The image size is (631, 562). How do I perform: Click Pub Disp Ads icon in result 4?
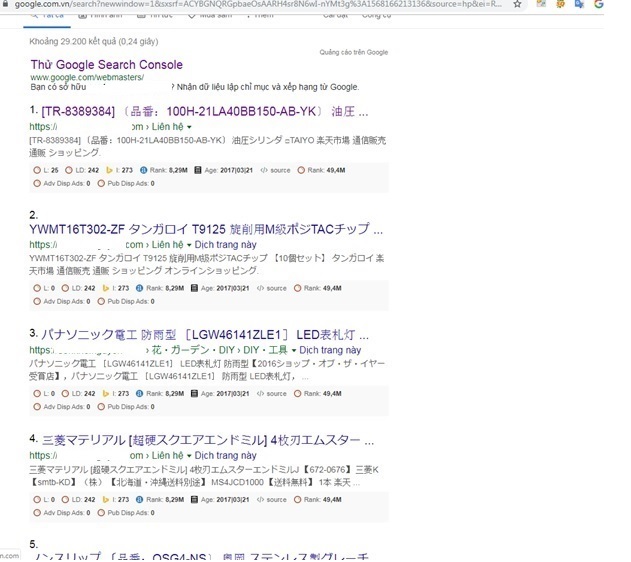(x=101, y=513)
